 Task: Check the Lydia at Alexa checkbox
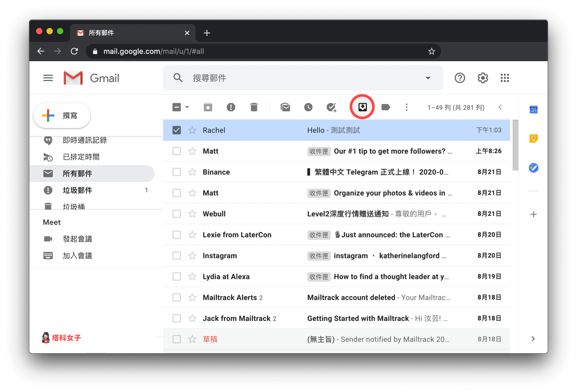pyautogui.click(x=176, y=276)
